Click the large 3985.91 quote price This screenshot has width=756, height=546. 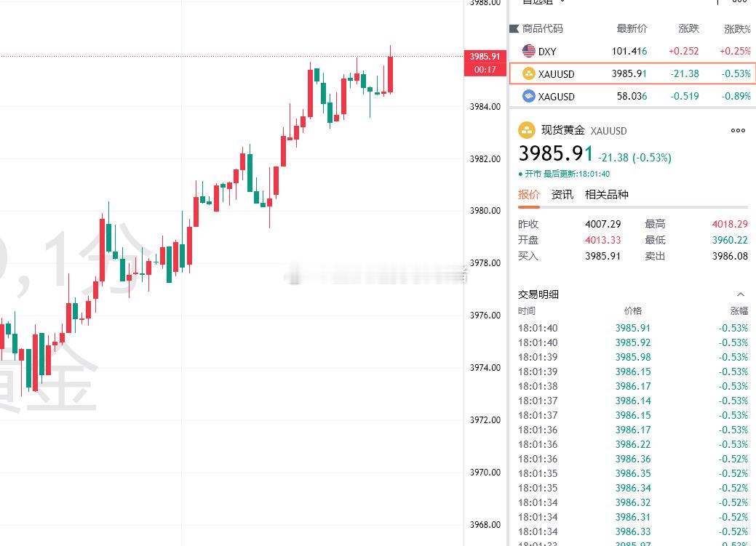(555, 153)
